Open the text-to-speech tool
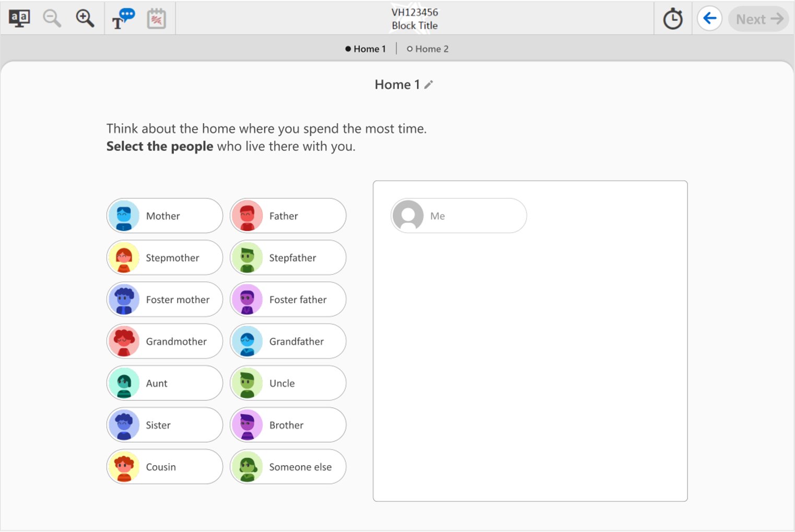The width and height of the screenshot is (795, 532). point(123,19)
